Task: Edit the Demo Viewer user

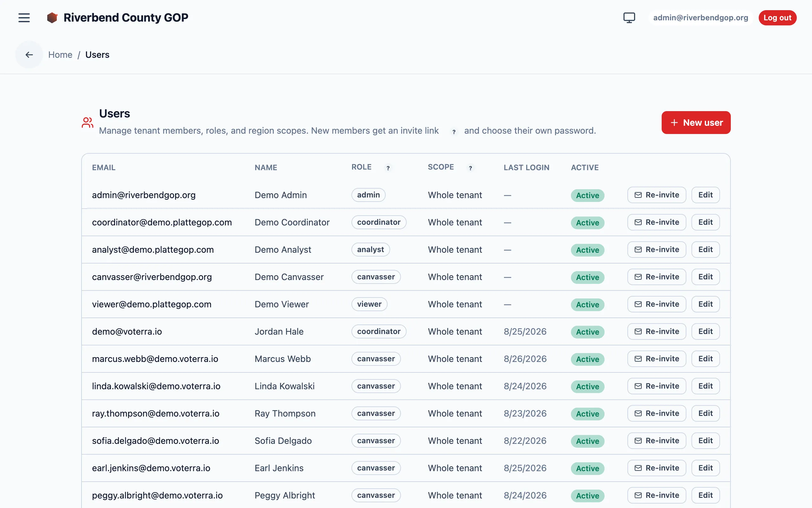Action: [705, 304]
